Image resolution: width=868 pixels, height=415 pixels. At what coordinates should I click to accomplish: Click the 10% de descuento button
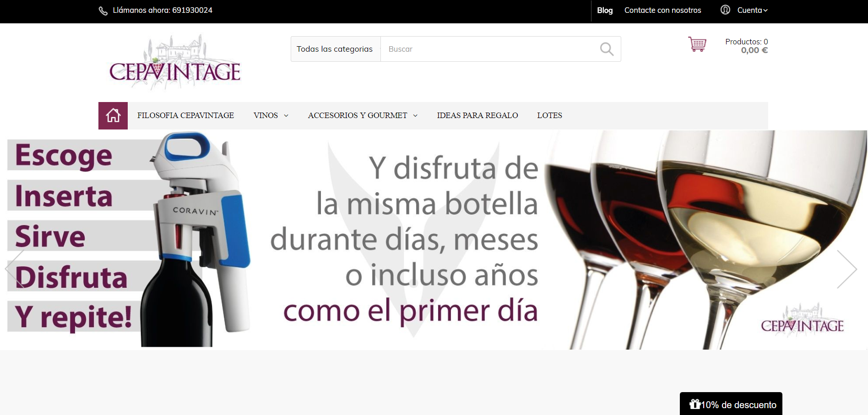point(731,404)
